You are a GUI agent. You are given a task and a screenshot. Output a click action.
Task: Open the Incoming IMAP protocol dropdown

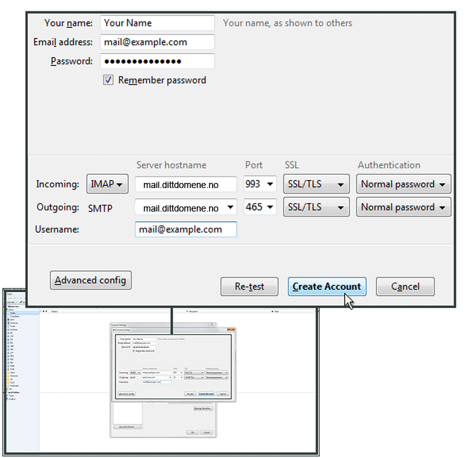[107, 184]
